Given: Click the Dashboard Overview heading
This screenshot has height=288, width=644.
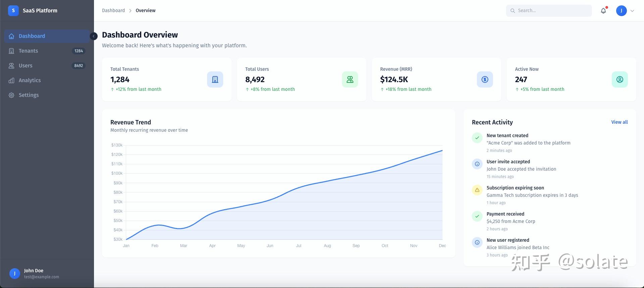Looking at the screenshot, I should coord(140,35).
